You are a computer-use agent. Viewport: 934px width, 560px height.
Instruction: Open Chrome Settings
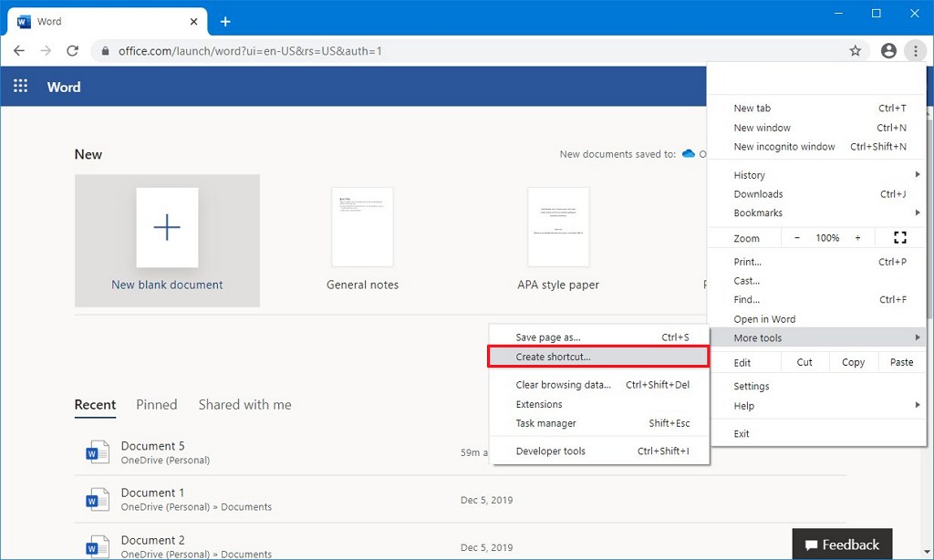coord(816,386)
